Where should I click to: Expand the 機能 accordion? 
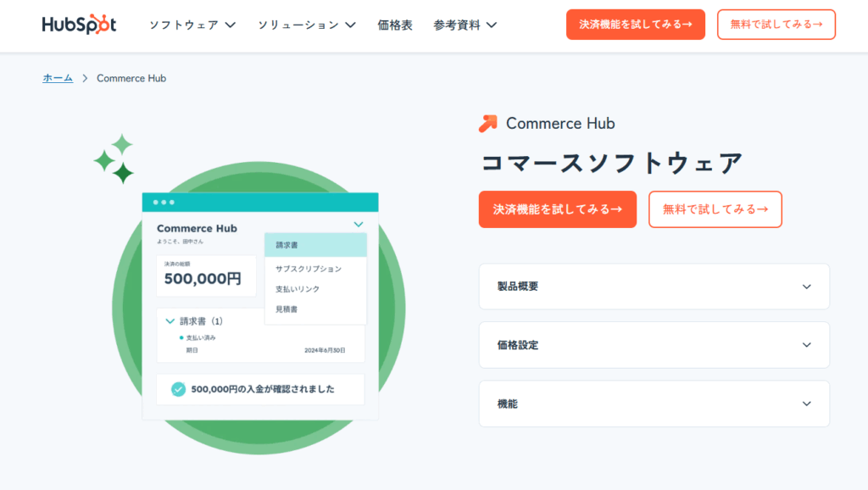pyautogui.click(x=654, y=404)
